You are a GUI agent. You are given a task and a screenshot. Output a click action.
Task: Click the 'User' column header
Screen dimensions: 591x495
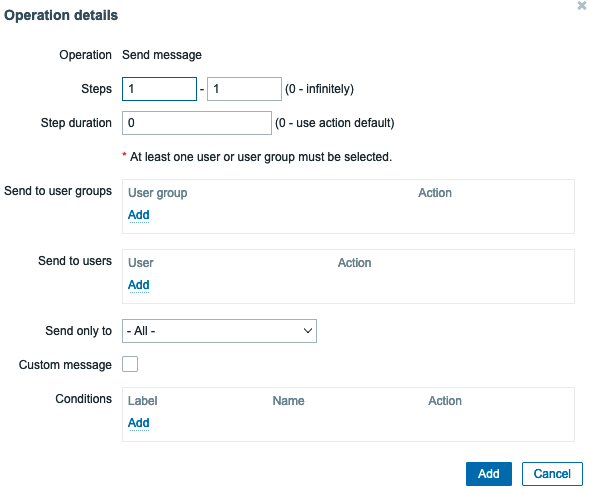click(141, 263)
